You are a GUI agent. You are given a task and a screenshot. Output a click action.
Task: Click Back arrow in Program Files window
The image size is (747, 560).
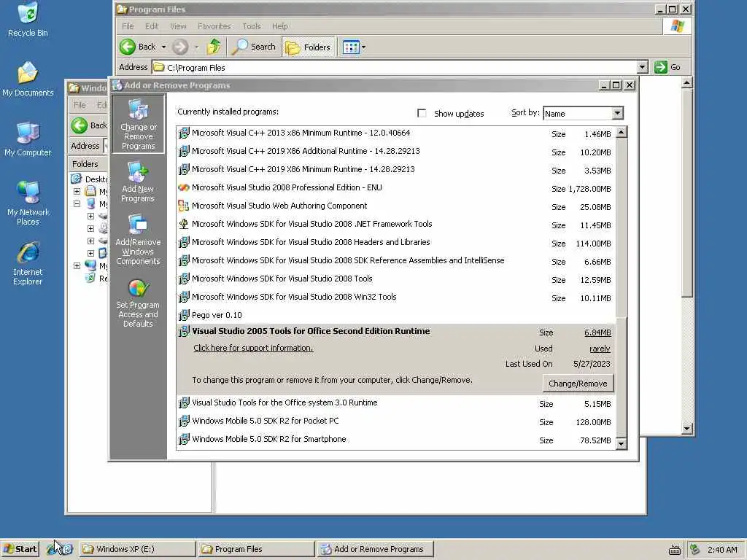point(128,47)
